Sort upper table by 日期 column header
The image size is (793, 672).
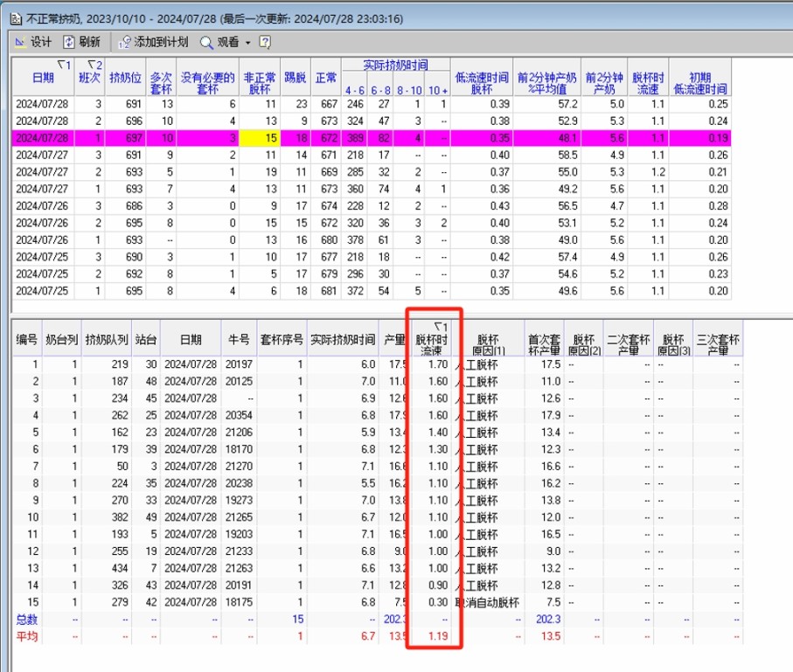coord(42,78)
